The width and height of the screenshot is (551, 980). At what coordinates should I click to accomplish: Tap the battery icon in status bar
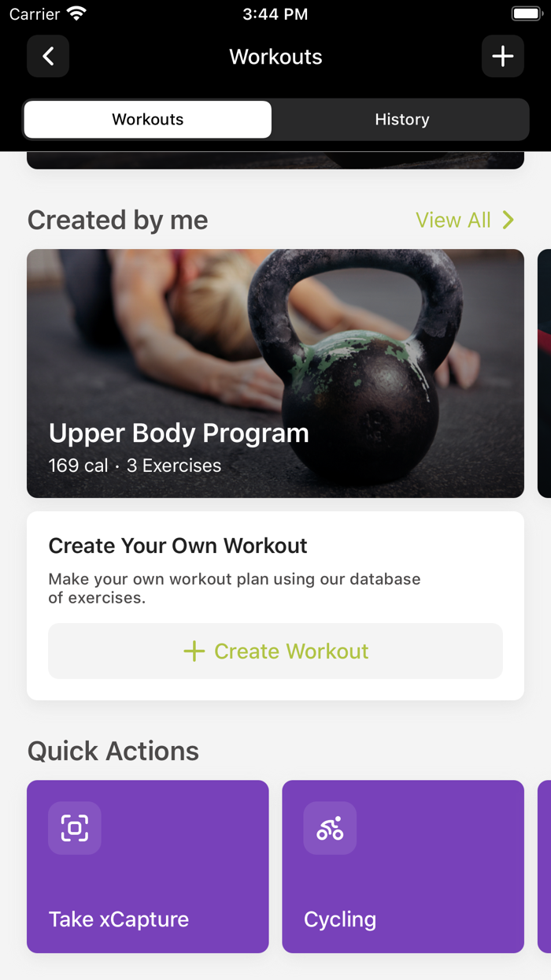pos(526,13)
